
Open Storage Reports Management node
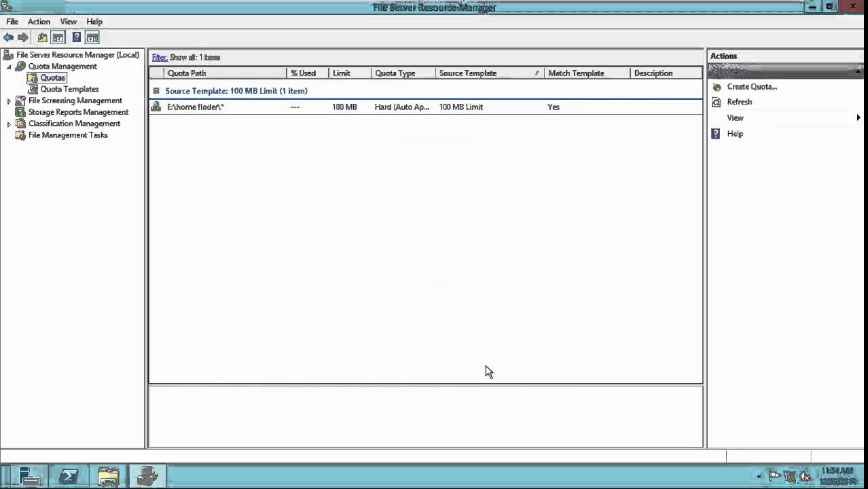coord(78,112)
